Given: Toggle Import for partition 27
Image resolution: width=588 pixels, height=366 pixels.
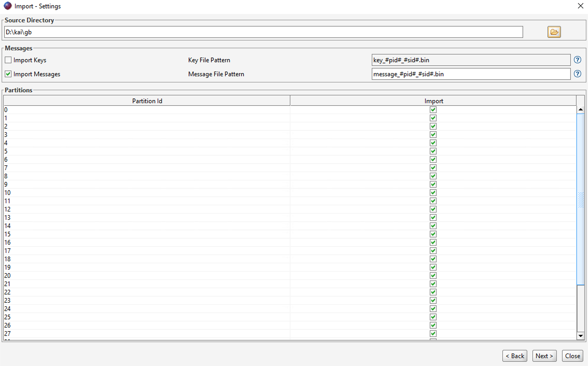Looking at the screenshot, I should tap(433, 333).
